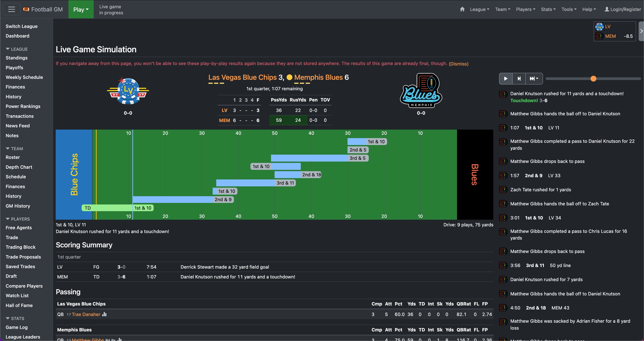Open Trae Danaher's stats chart icon
The image size is (644, 341).
click(104, 314)
